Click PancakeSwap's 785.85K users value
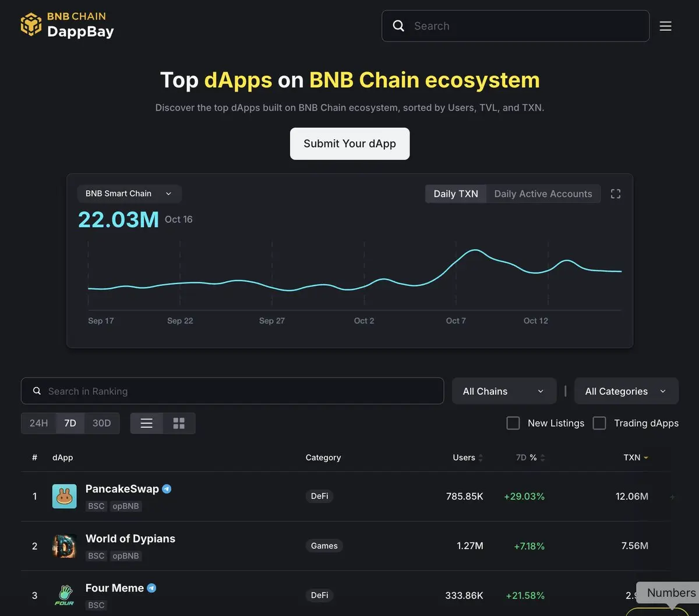 click(x=465, y=497)
